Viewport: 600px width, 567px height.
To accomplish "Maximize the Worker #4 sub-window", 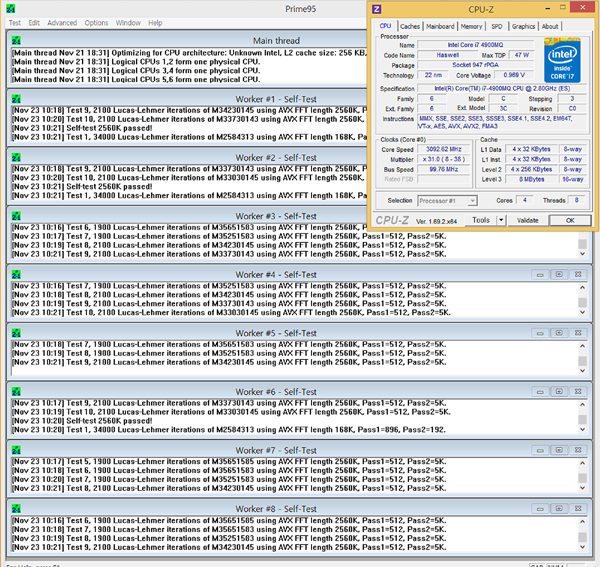I will point(559,274).
